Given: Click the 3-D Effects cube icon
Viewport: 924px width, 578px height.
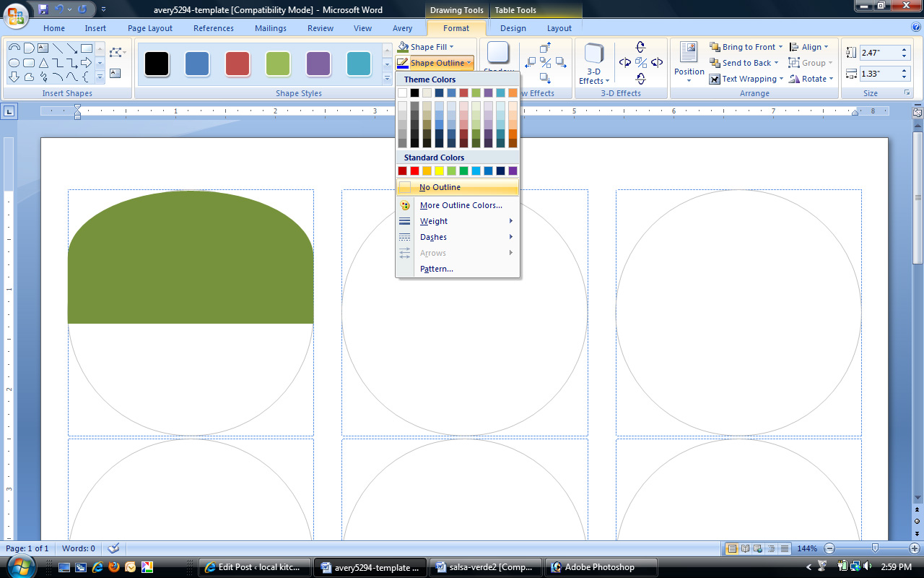Looking at the screenshot, I should (x=594, y=54).
